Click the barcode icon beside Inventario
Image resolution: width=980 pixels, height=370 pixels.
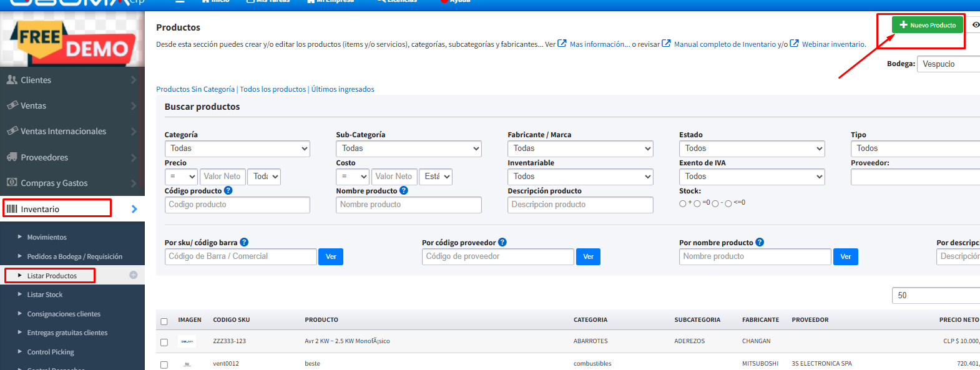tap(12, 209)
